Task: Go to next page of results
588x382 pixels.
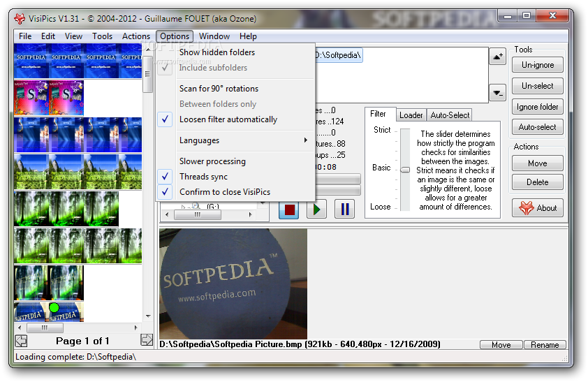Action: (147, 340)
